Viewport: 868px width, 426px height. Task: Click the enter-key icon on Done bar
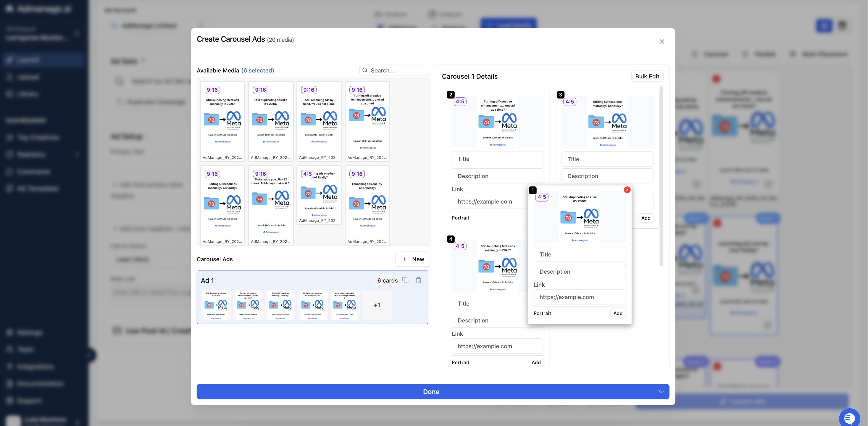tap(661, 391)
